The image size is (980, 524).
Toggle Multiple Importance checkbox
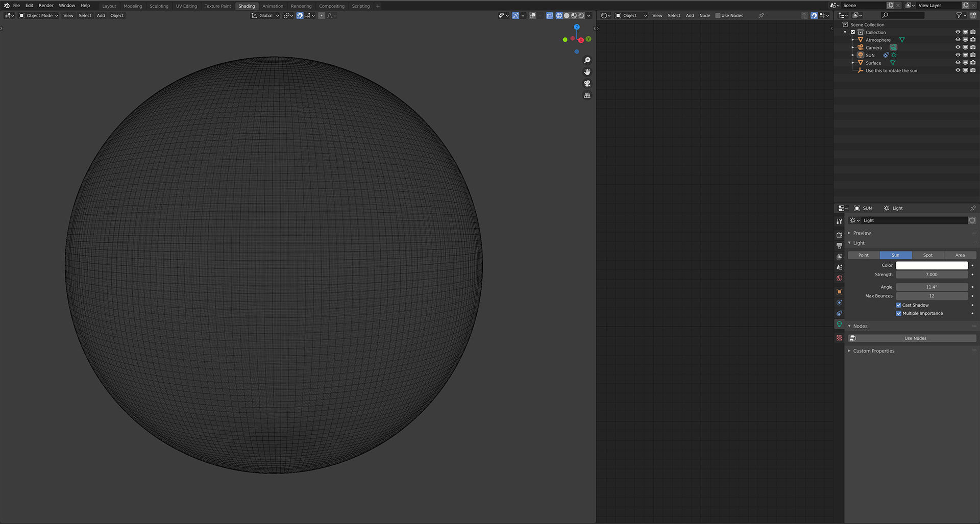coord(899,313)
